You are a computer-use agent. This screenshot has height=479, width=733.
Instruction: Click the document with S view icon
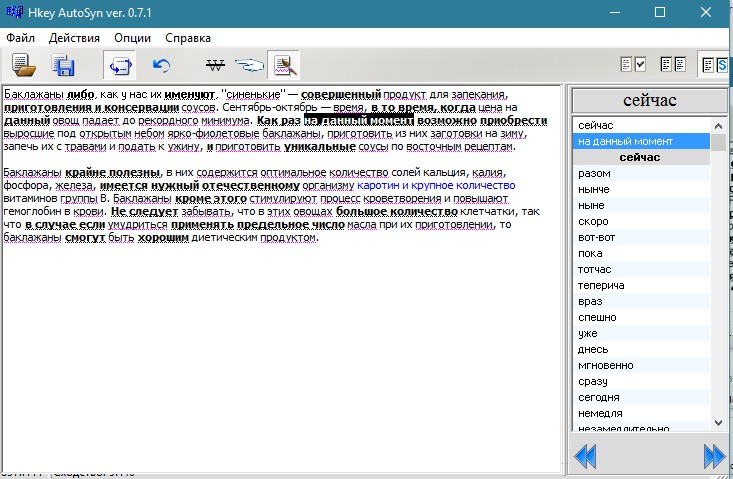(715, 64)
